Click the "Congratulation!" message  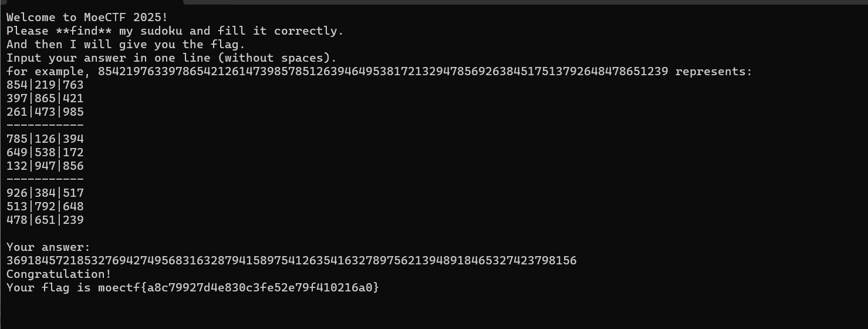coord(59,274)
